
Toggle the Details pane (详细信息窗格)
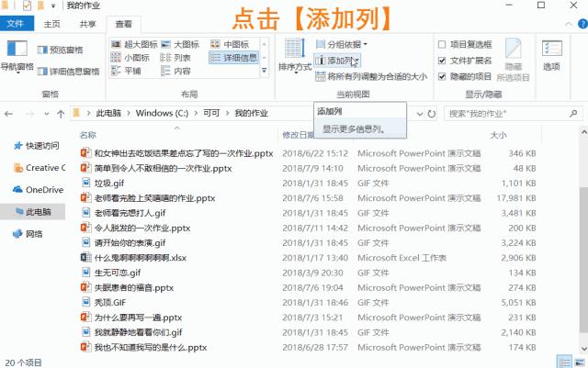coord(69,72)
